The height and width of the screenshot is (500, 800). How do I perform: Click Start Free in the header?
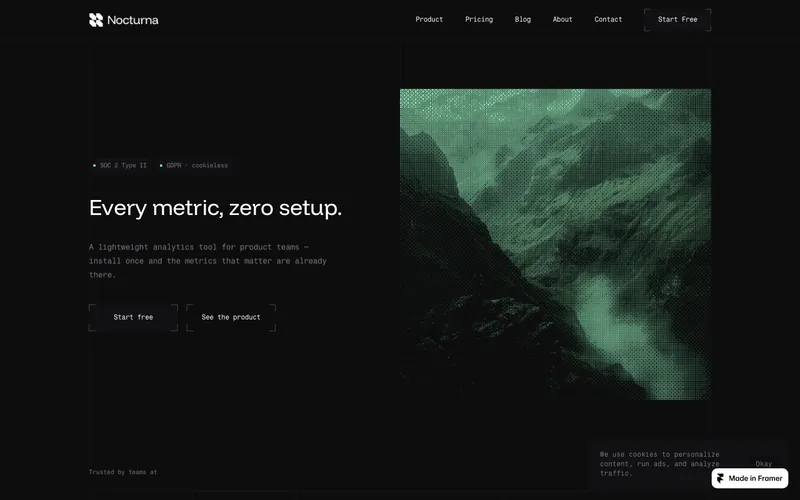pyautogui.click(x=678, y=19)
